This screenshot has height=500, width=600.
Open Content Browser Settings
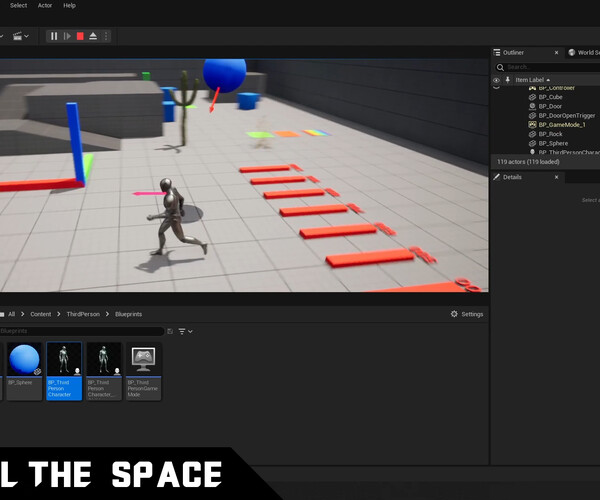pos(467,314)
